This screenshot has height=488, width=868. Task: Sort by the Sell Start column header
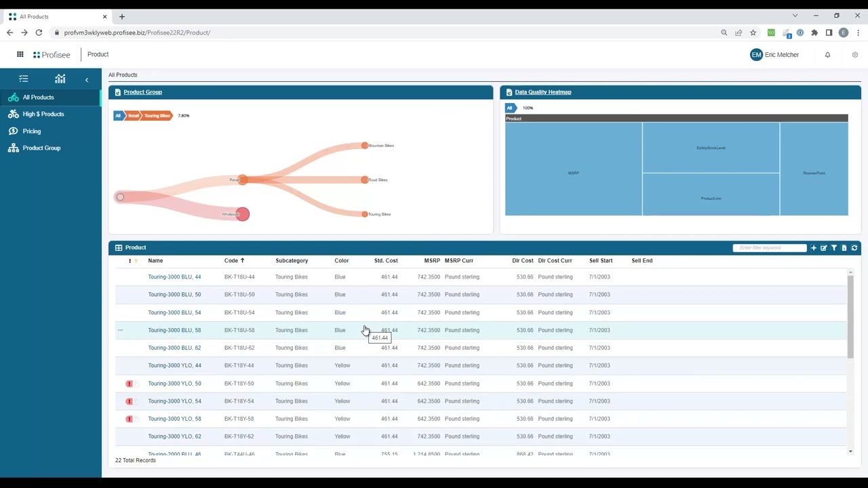click(x=601, y=261)
